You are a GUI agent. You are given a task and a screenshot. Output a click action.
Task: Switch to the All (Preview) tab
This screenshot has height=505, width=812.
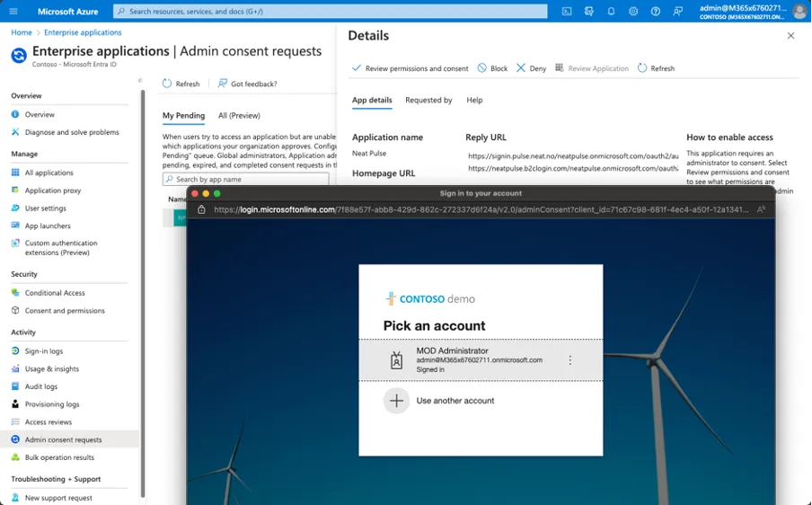(239, 116)
